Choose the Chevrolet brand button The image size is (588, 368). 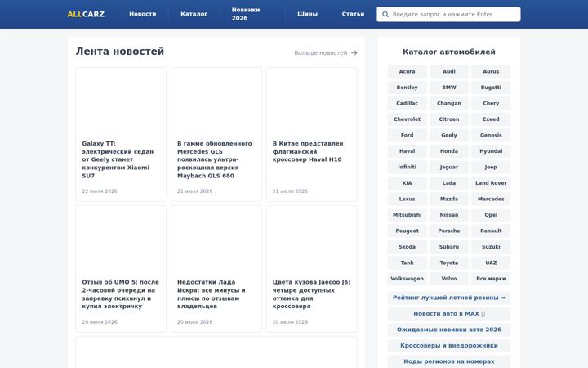407,119
